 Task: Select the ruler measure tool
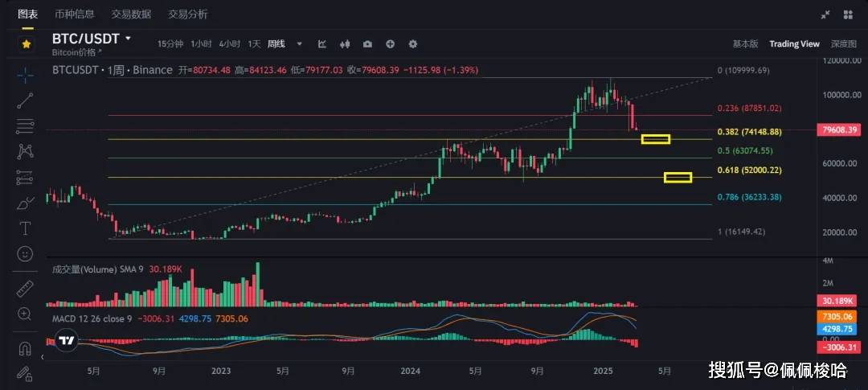pyautogui.click(x=26, y=288)
